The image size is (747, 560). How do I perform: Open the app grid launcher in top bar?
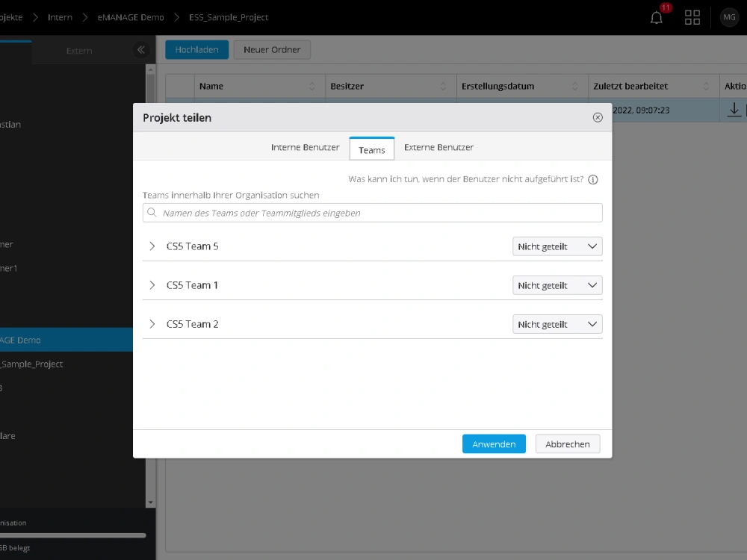[x=692, y=16]
